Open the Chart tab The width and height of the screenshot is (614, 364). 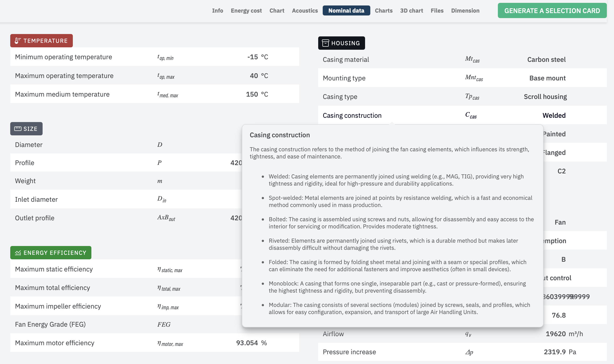click(277, 10)
